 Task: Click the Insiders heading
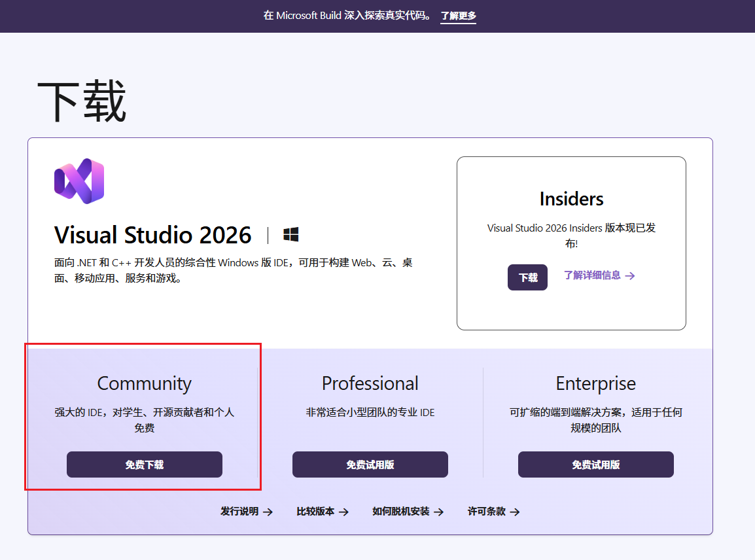click(x=572, y=199)
